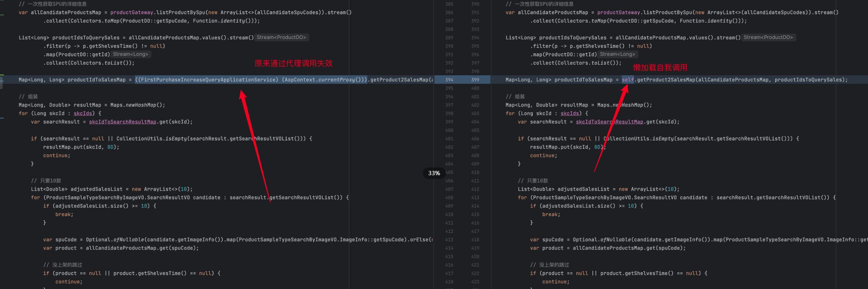
Task: Select line number 421 in gutter
Action: pyautogui.click(x=475, y=265)
